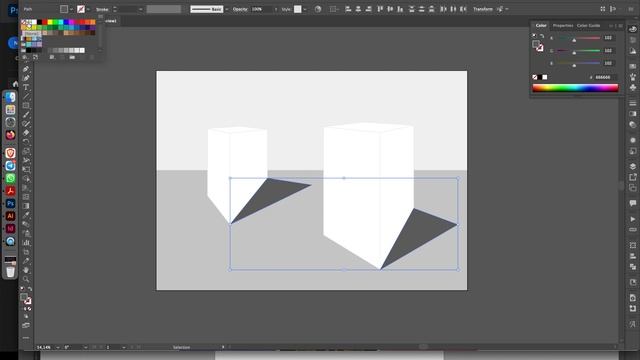This screenshot has width=640, height=360.
Task: Activate the Fill box in toolbar
Action: (24, 297)
